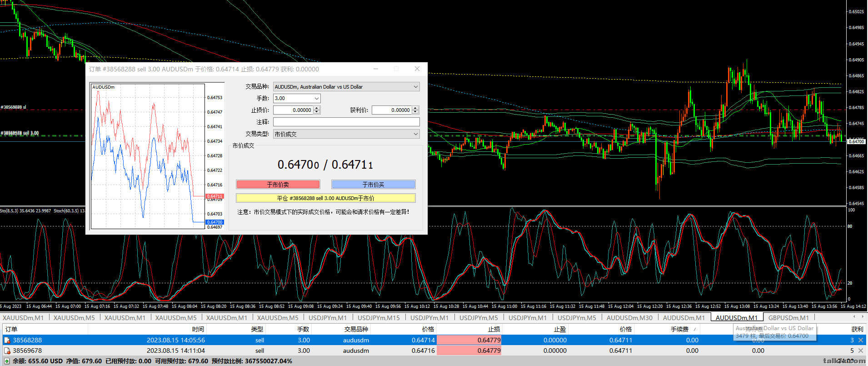Click the order icon beside 38569678

point(7,351)
